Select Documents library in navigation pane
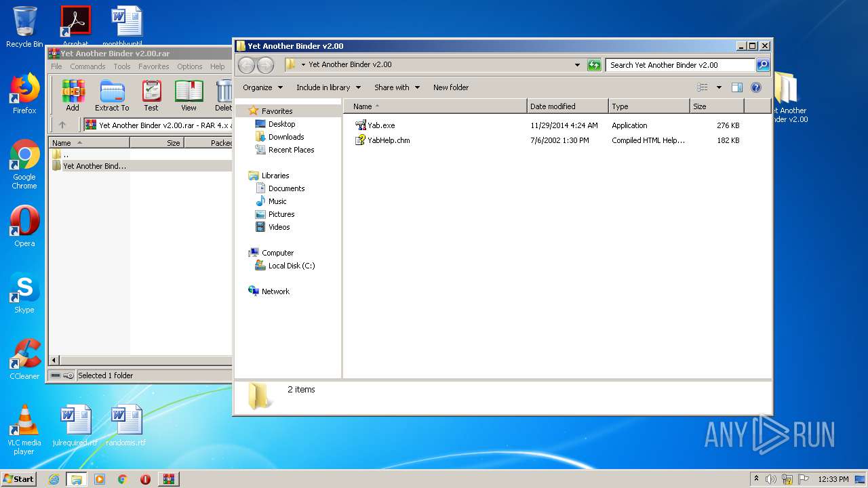Viewport: 868px width, 488px height. click(x=286, y=188)
